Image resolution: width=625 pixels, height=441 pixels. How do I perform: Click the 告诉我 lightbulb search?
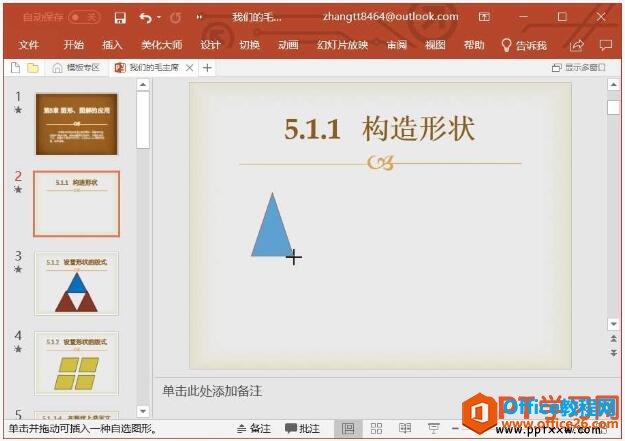coord(524,45)
